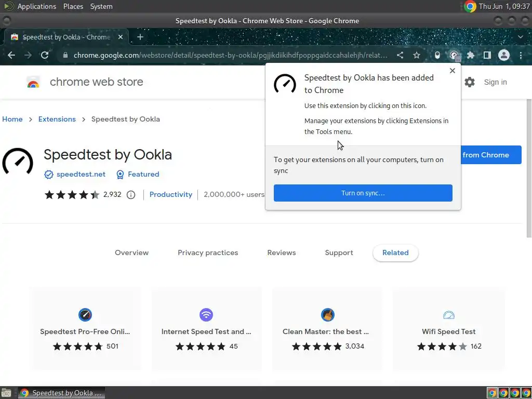Click the Sign in link
This screenshot has width=532, height=399.
pos(495,82)
